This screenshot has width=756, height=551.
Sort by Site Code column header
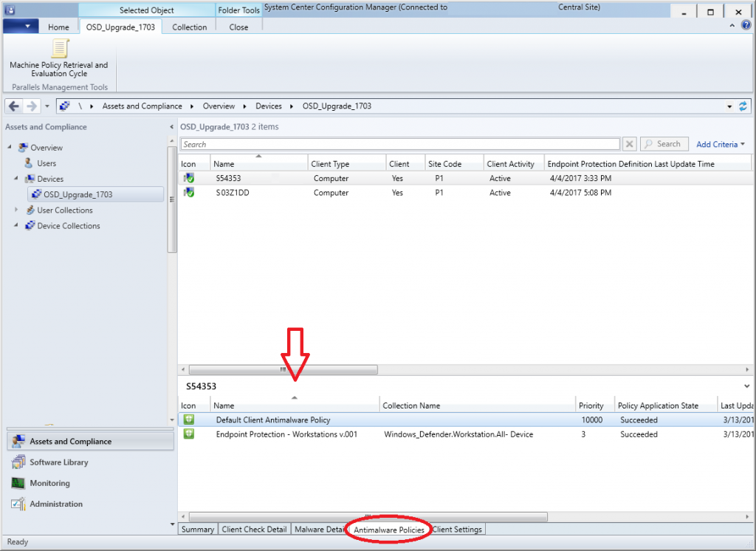tap(454, 163)
